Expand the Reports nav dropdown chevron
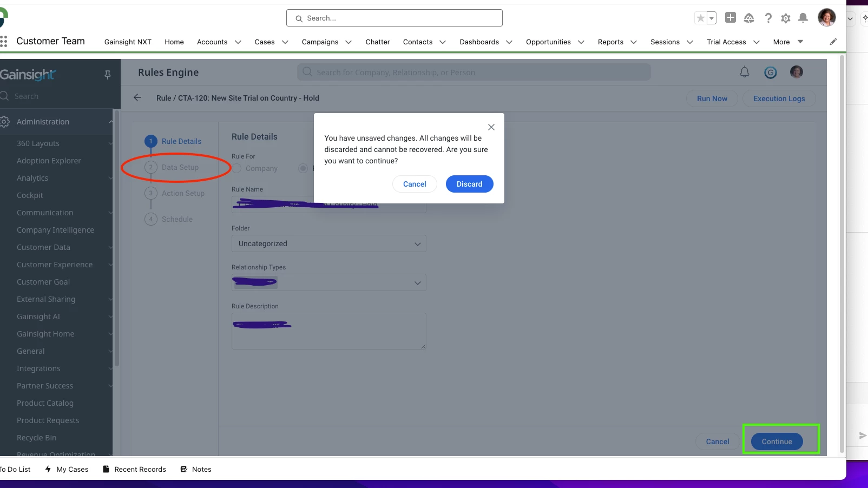868x488 pixels. tap(634, 42)
